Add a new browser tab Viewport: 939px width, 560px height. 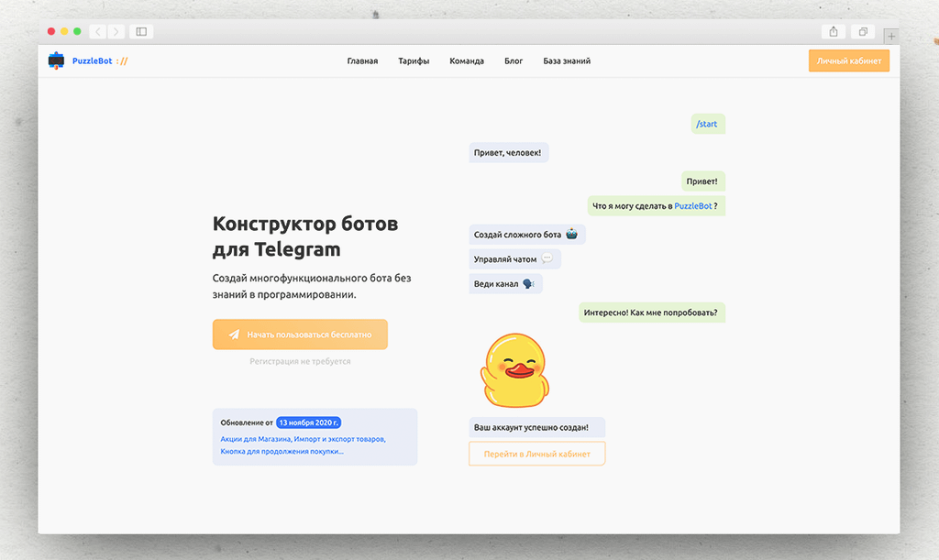[891, 37]
